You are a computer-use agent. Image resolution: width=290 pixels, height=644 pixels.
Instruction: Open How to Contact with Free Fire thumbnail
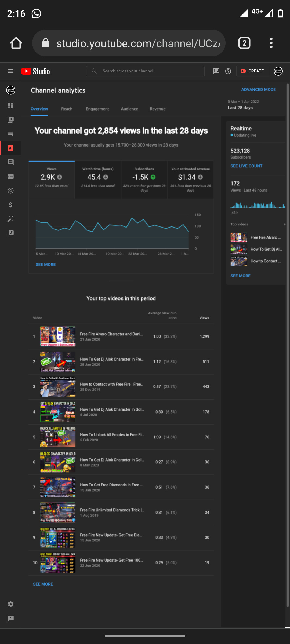(58, 387)
